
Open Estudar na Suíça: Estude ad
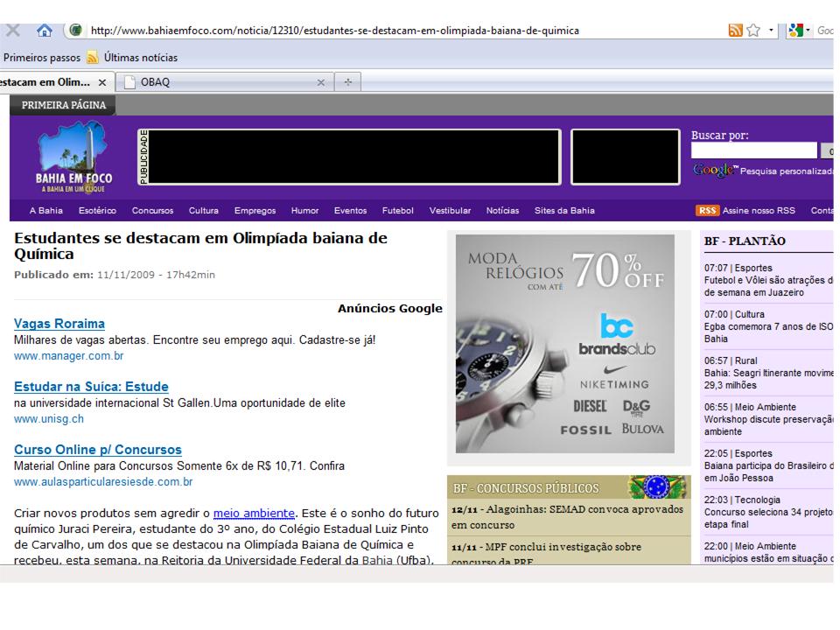91,387
